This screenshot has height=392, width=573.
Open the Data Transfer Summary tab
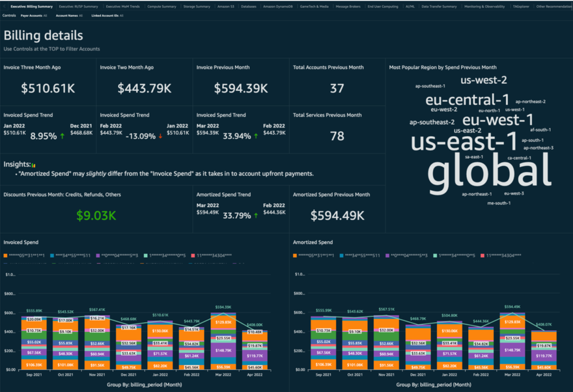439,6
